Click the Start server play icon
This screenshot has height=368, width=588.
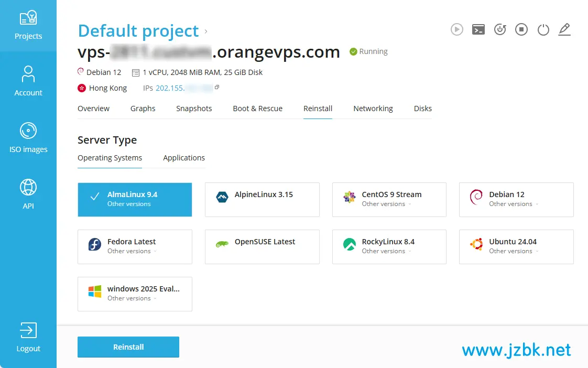click(457, 29)
